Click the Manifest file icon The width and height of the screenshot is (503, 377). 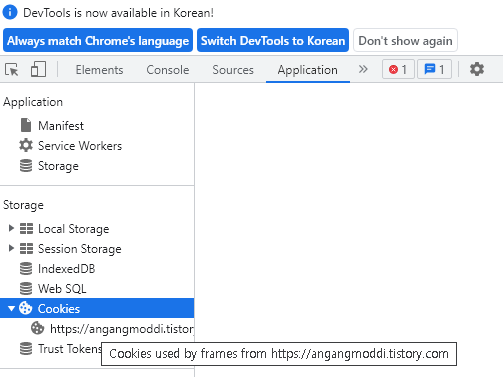pyautogui.click(x=26, y=125)
